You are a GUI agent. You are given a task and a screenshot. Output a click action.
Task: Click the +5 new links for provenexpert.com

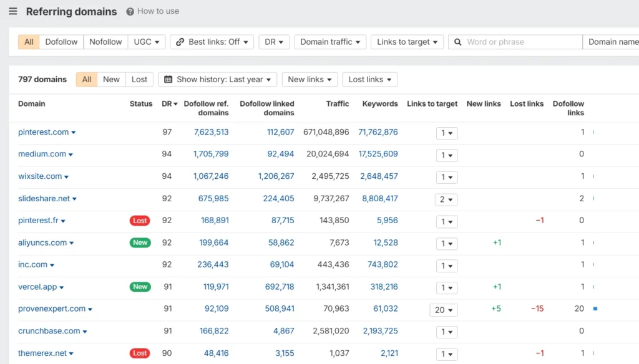point(496,309)
